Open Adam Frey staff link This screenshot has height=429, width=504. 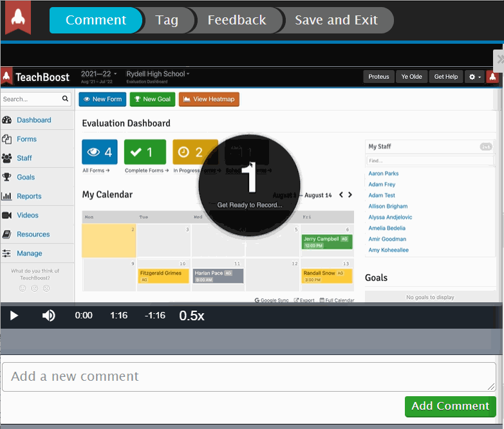point(382,185)
